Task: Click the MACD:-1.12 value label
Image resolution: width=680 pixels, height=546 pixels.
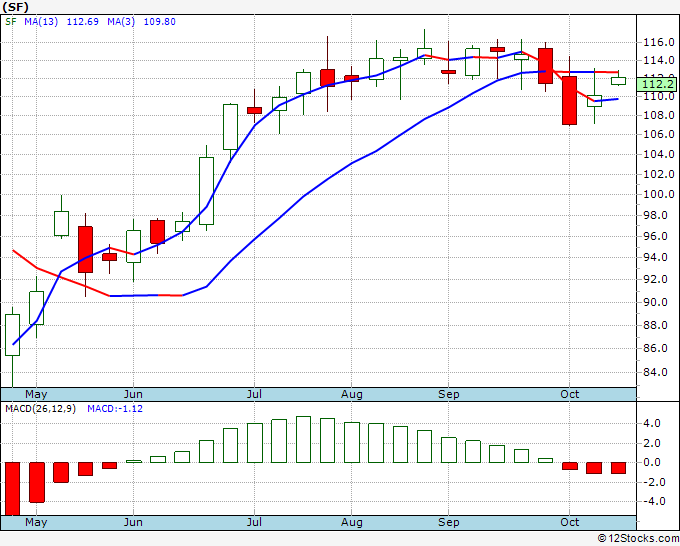Action: [115, 409]
